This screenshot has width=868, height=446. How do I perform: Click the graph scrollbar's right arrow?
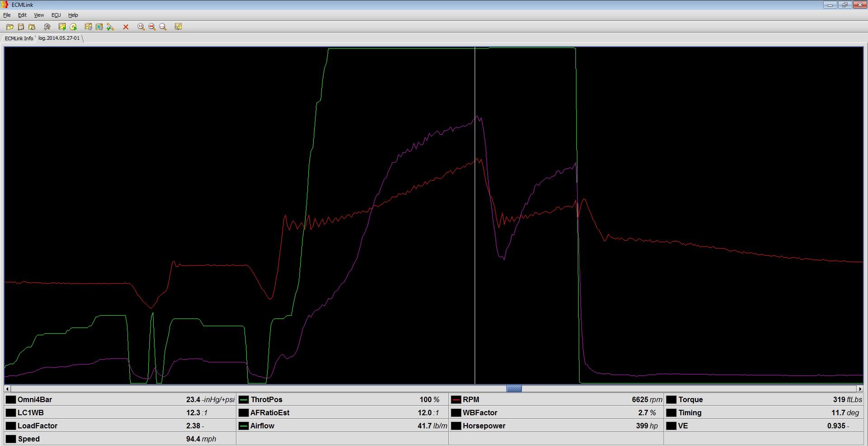pos(860,389)
